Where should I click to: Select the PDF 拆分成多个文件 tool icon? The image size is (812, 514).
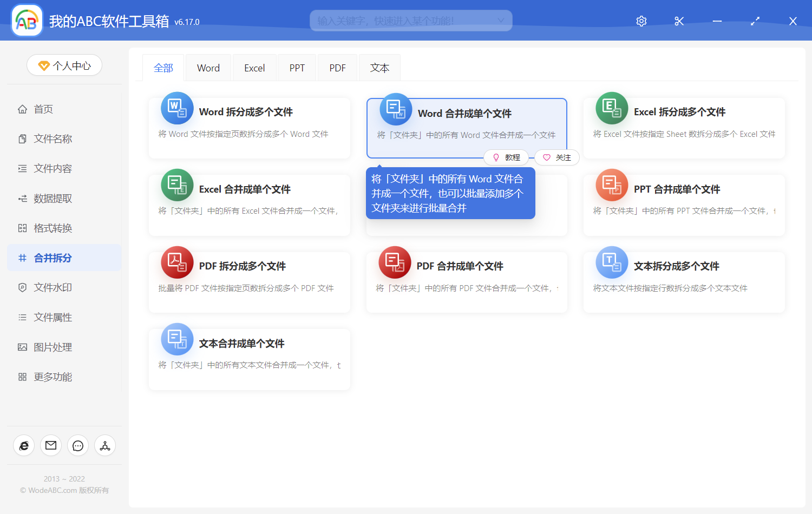coord(177,262)
